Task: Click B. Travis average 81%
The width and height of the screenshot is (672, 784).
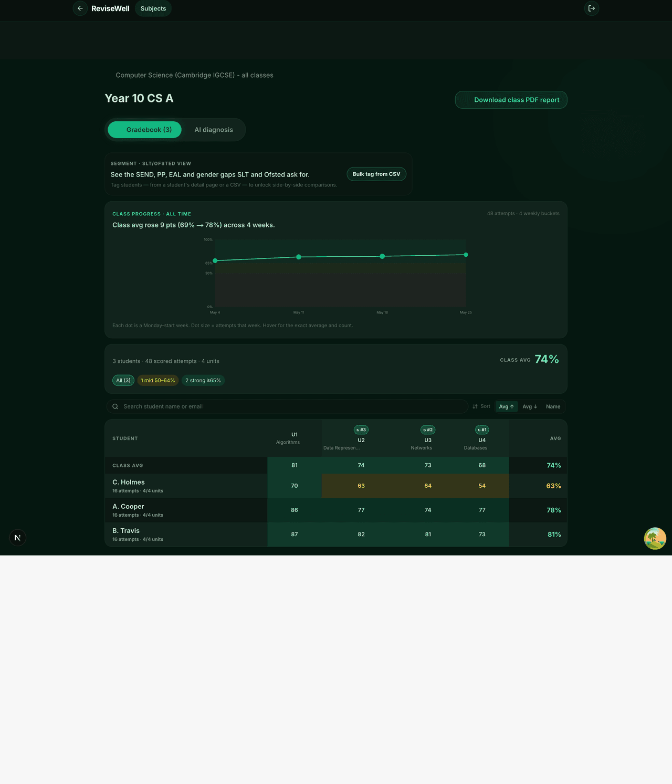Action: 554,534
